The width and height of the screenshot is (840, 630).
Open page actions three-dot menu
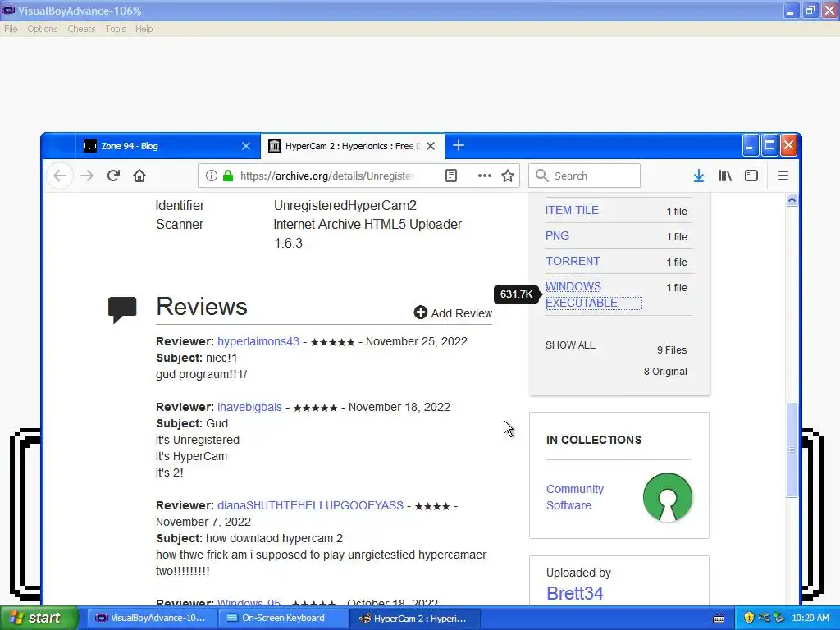(484, 176)
